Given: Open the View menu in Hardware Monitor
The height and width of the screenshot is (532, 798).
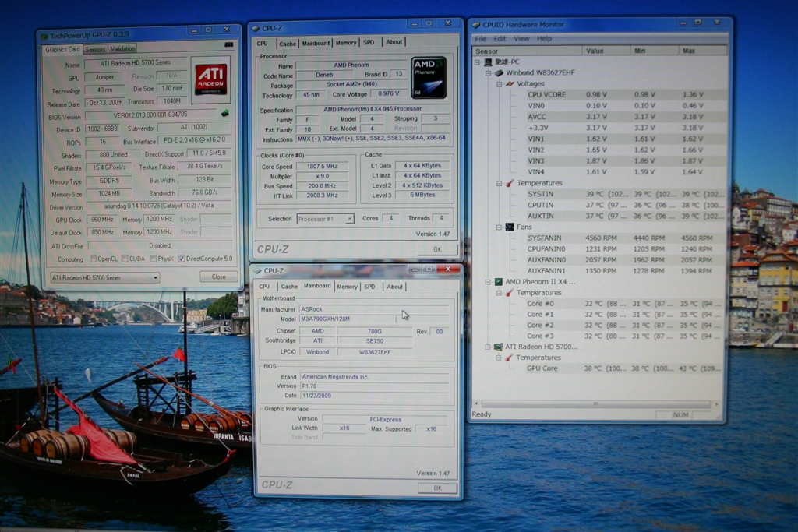Looking at the screenshot, I should 521,38.
